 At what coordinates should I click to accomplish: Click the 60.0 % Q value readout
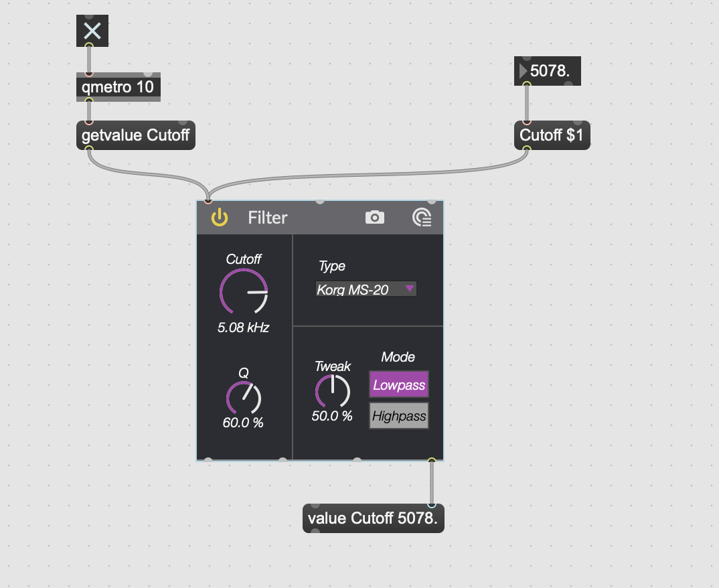[x=243, y=423]
